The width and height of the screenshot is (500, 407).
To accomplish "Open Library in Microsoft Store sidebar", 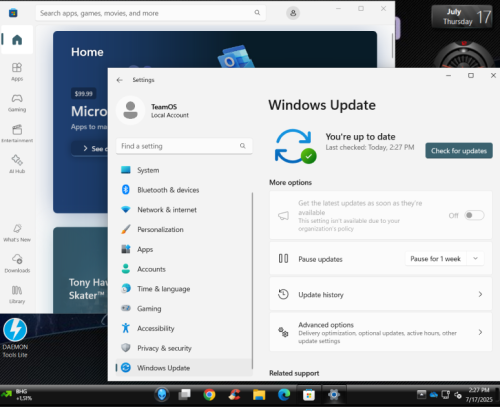I will pyautogui.click(x=17, y=294).
